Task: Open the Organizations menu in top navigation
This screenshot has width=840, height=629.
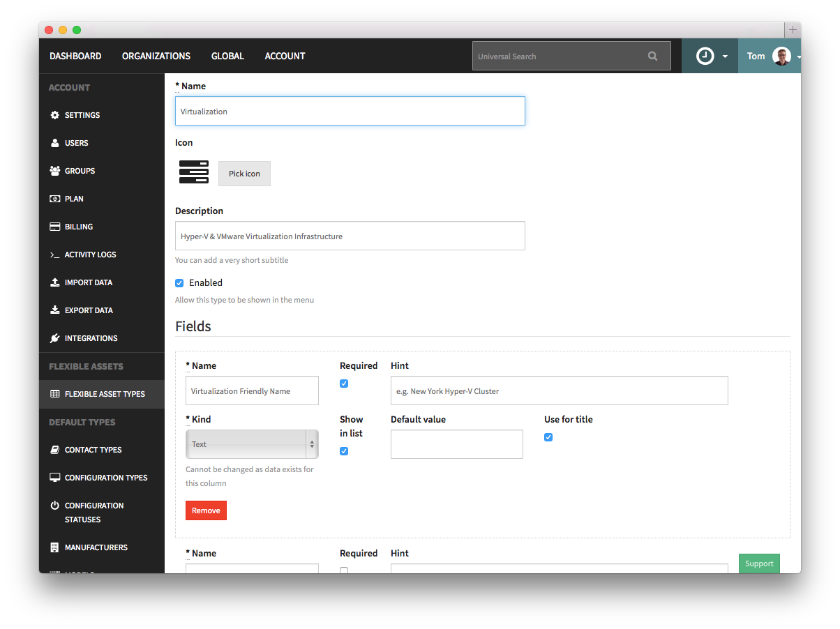Action: (x=156, y=56)
